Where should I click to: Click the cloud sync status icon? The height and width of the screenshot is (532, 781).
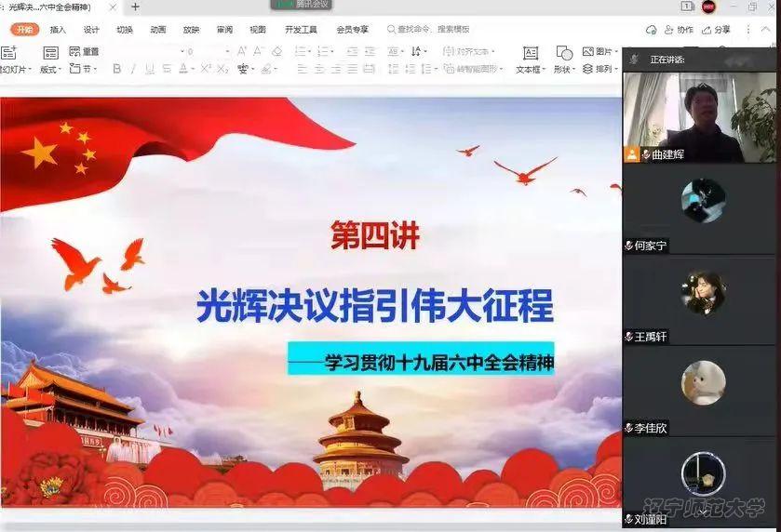coord(651,30)
